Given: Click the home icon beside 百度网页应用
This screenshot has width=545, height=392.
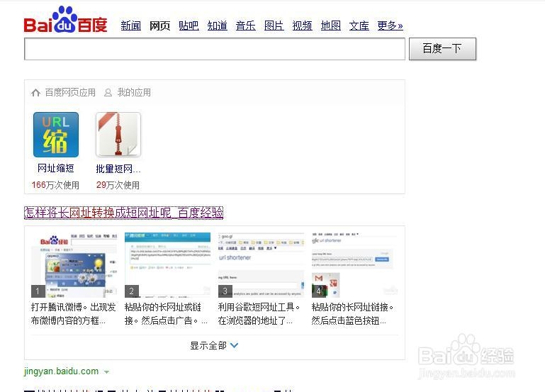Looking at the screenshot, I should 36,92.
